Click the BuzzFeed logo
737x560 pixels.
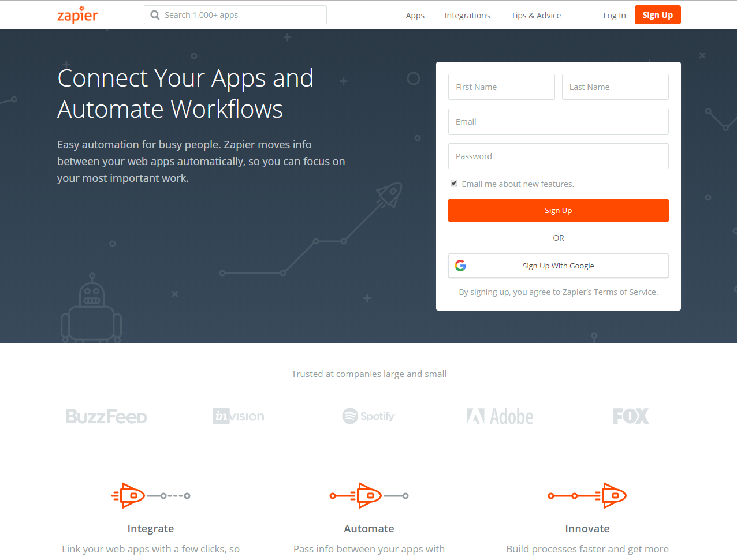[106, 416]
